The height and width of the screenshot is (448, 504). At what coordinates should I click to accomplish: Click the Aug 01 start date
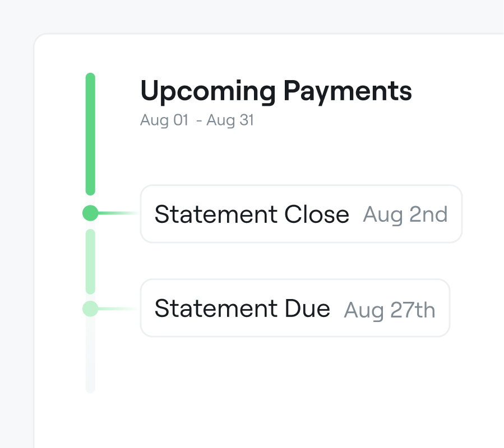click(164, 121)
